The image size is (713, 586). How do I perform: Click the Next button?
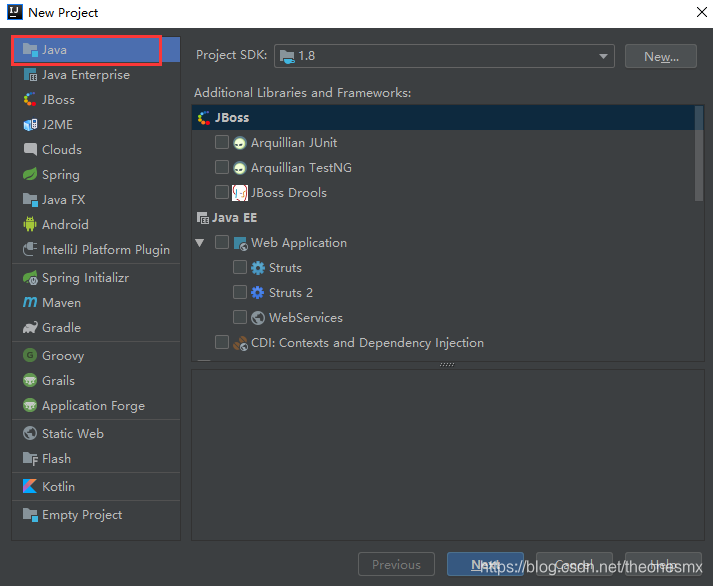[x=485, y=564]
